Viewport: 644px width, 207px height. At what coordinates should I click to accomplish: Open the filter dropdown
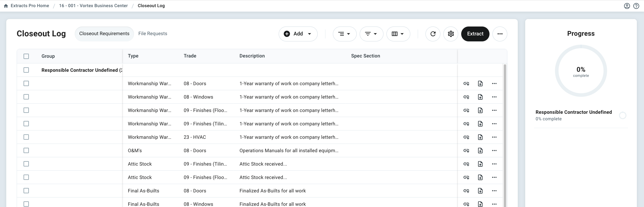point(371,34)
